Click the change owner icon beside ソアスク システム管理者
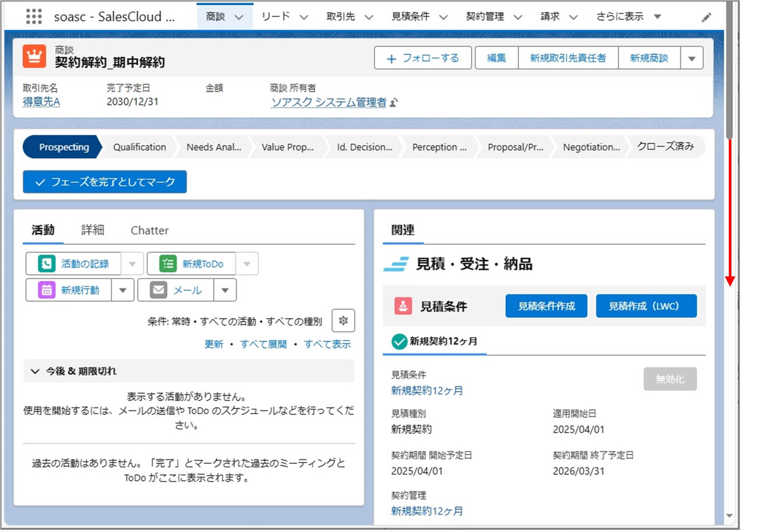767x532 pixels. click(x=394, y=102)
